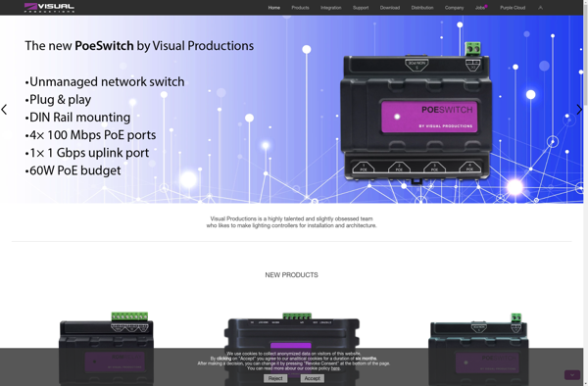Open the Products menu
This screenshot has width=588, height=386.
pyautogui.click(x=300, y=8)
